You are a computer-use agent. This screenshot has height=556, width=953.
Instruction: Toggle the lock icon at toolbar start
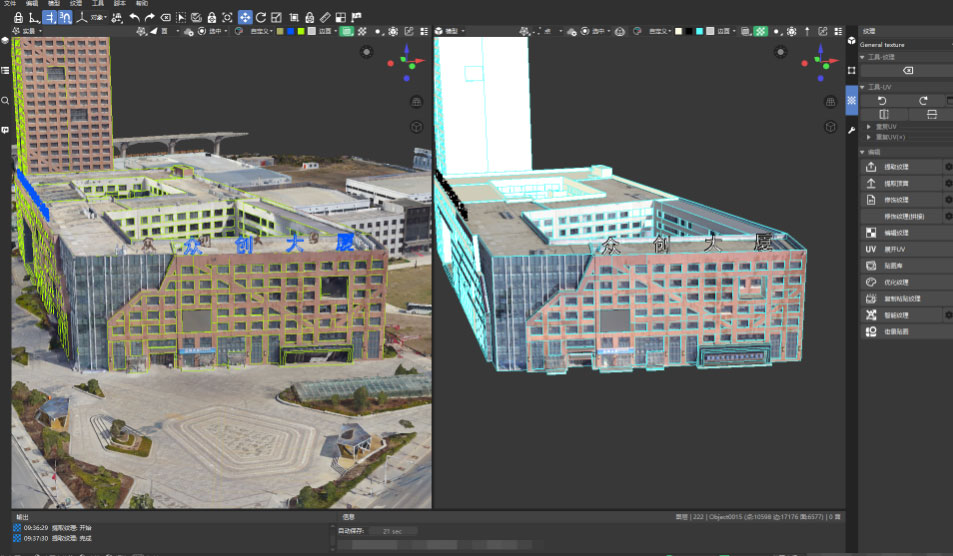pos(18,17)
